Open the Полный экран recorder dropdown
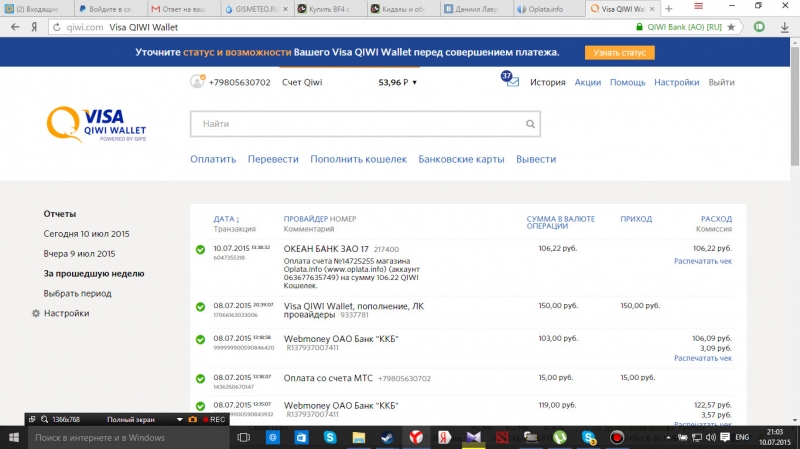Viewport: 800px width, 449px height. click(179, 419)
